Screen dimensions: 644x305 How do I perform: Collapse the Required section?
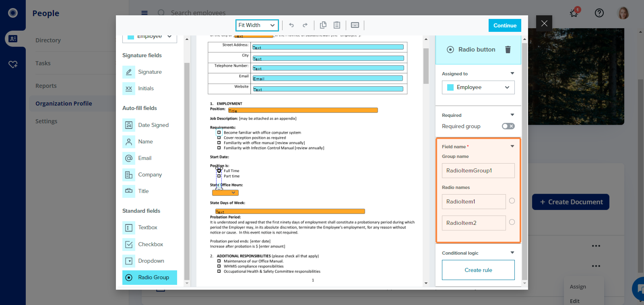coord(512,115)
